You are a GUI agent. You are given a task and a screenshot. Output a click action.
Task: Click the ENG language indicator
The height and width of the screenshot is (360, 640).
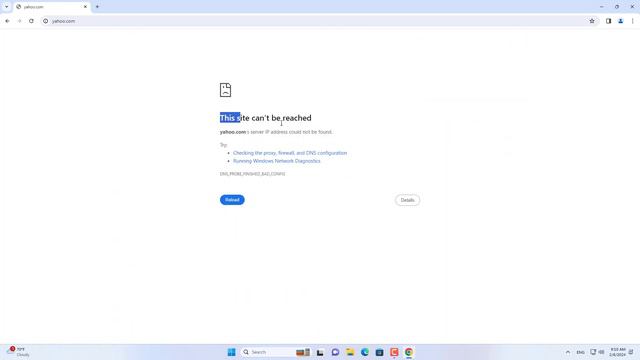[580, 352]
